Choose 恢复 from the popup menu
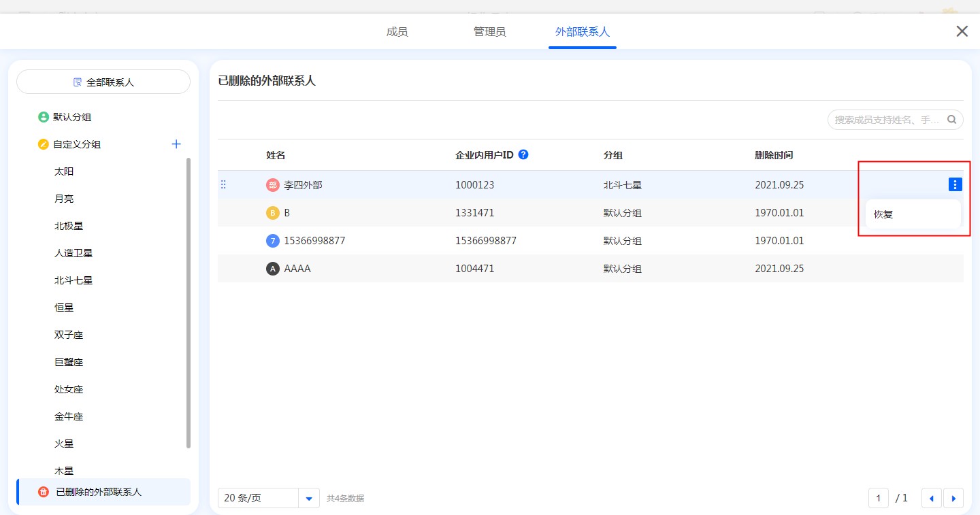This screenshot has width=980, height=515. [883, 214]
